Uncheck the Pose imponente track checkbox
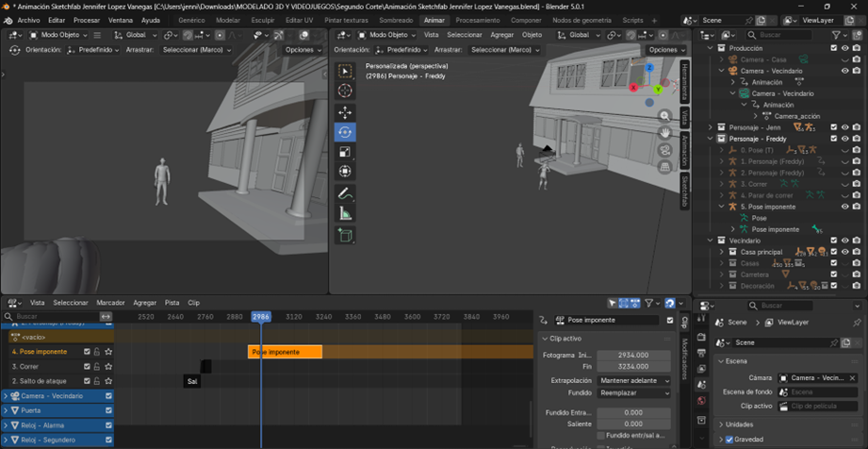868x449 pixels. click(x=88, y=352)
